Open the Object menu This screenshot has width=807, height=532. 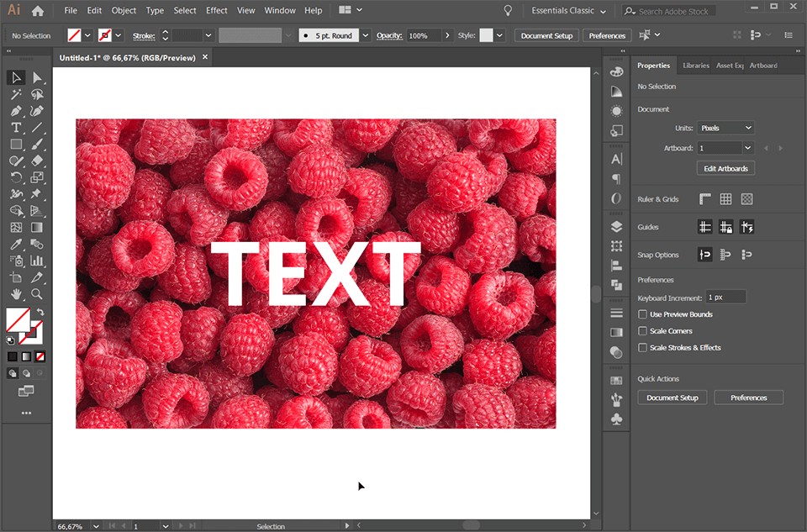pos(124,10)
